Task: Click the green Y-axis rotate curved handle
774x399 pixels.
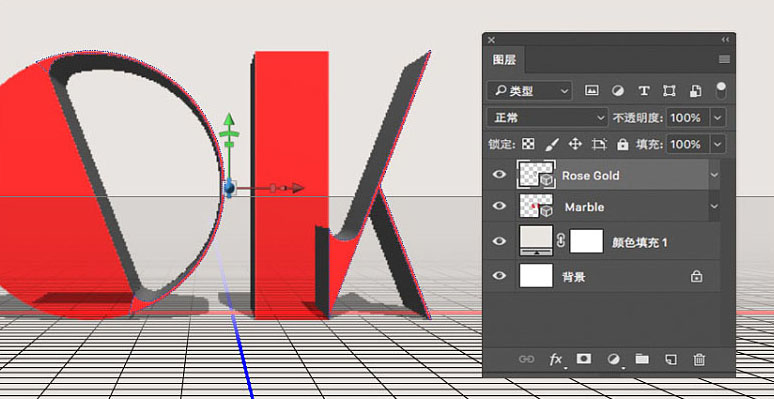Action: click(229, 134)
